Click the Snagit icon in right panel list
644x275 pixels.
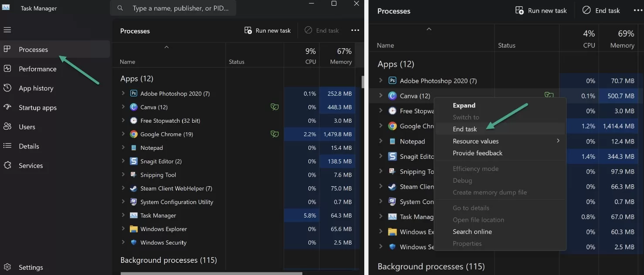393,156
